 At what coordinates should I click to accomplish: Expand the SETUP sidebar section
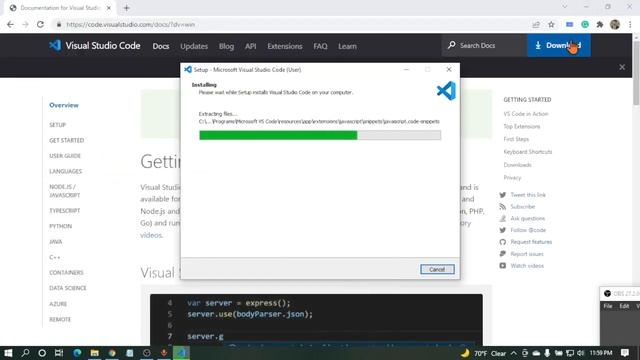click(x=58, y=125)
